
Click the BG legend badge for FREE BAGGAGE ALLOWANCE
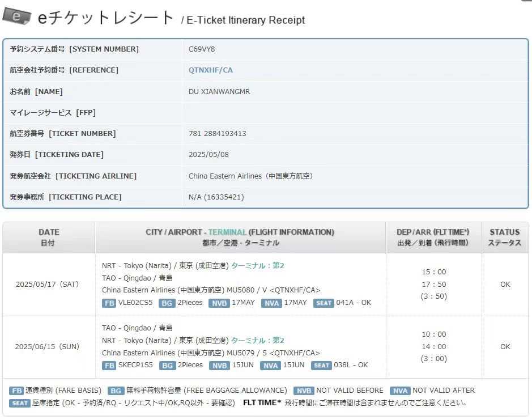[x=116, y=391]
